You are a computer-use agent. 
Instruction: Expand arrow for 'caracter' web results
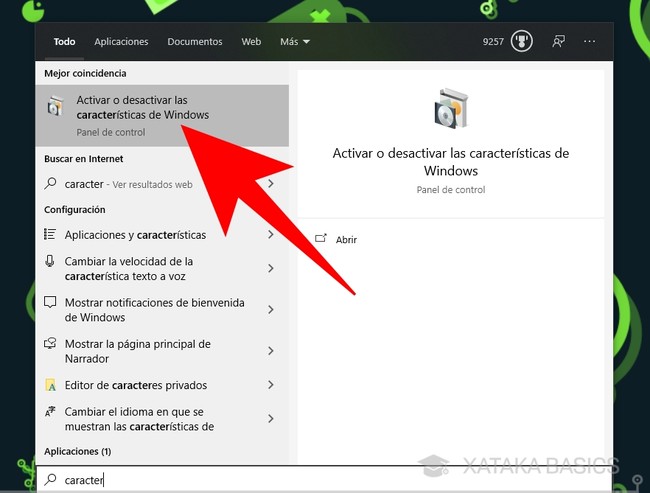click(x=270, y=184)
